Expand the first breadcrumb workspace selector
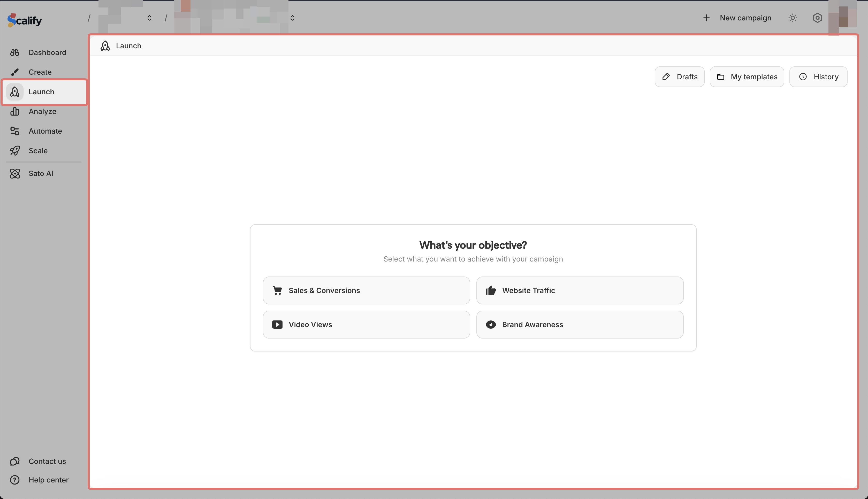This screenshot has width=868, height=499. [x=149, y=18]
